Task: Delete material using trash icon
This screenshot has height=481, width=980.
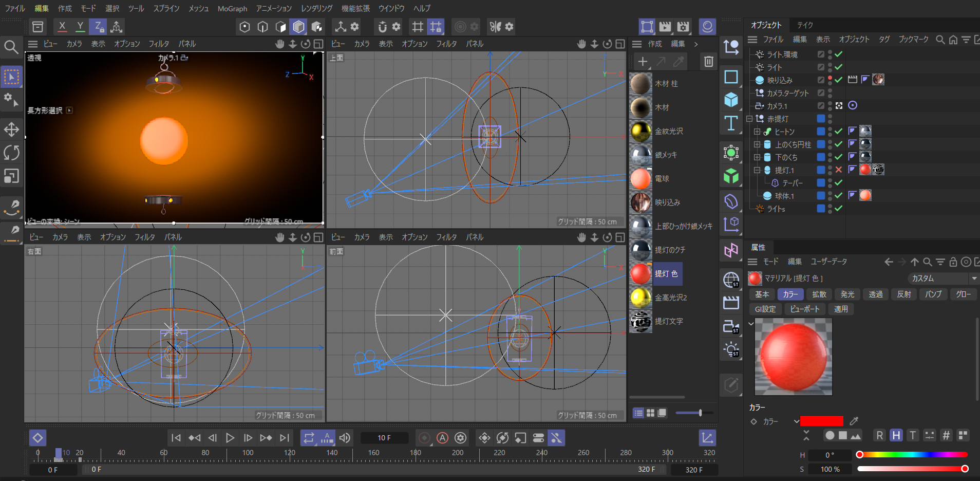Action: pyautogui.click(x=708, y=62)
